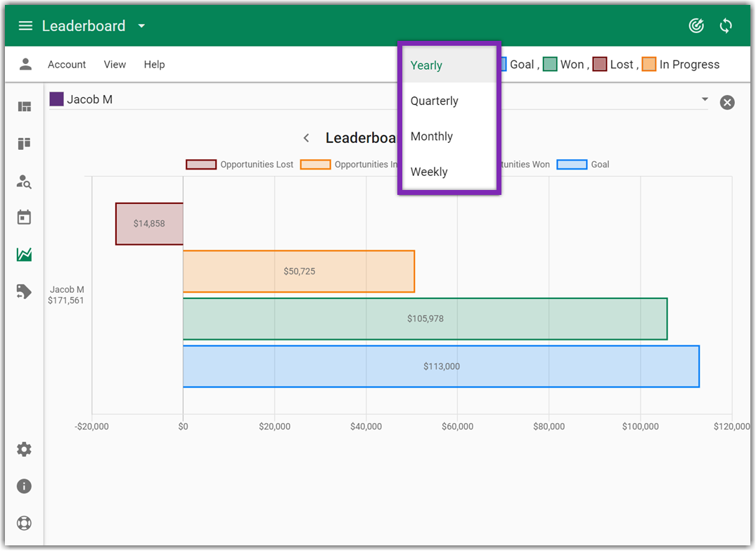Select the Yearly option

tap(449, 65)
